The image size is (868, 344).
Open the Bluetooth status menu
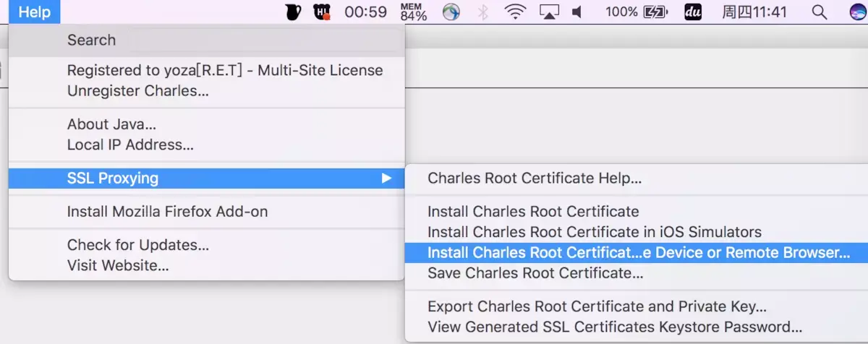[483, 12]
